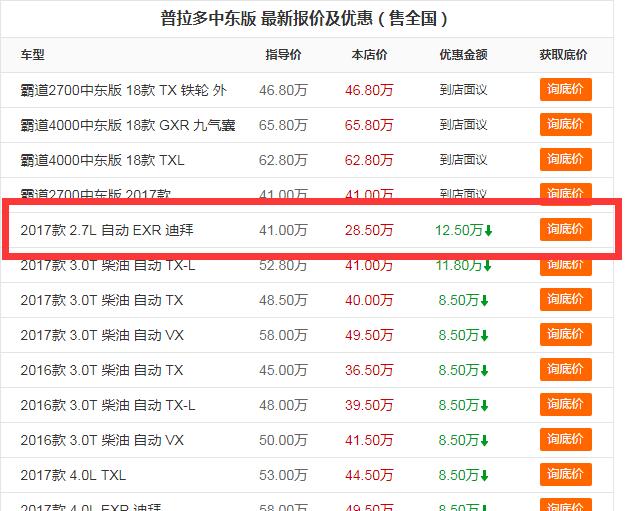The width and height of the screenshot is (634, 511).
Task: Click store price 49.50万 in 2017款 VX row
Action: pyautogui.click(x=369, y=336)
